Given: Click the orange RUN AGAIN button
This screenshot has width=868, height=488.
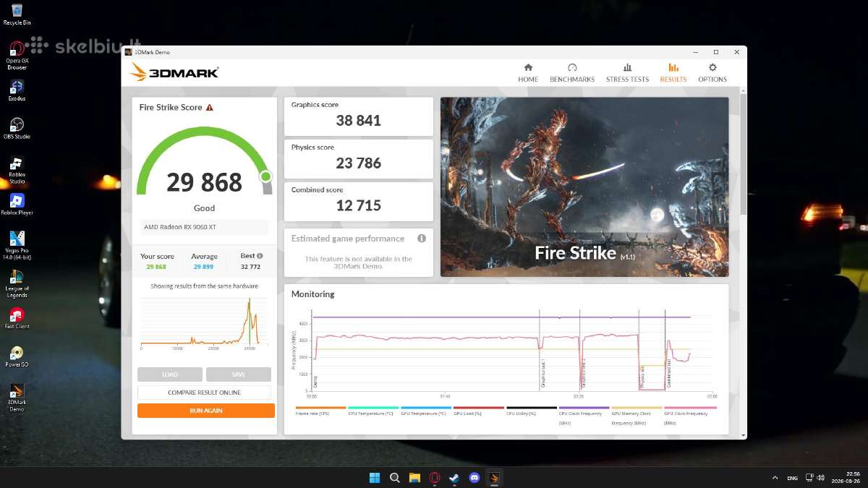Looking at the screenshot, I should coord(206,411).
